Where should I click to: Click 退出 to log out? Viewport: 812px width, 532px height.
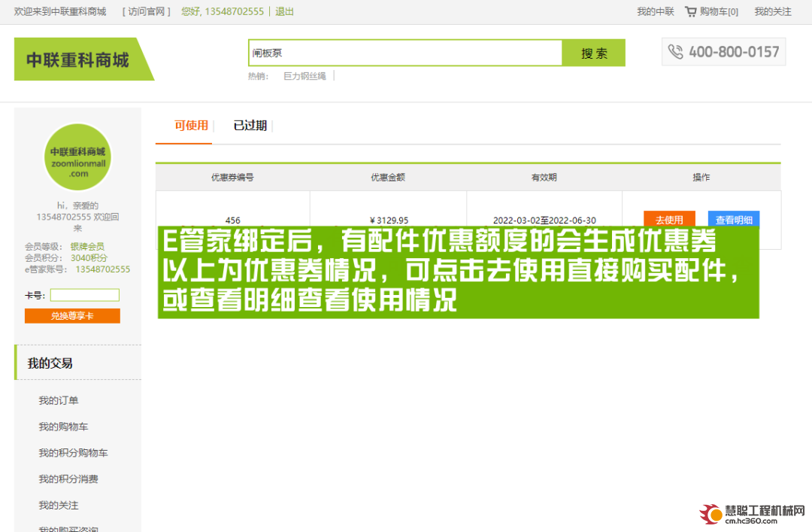284,11
